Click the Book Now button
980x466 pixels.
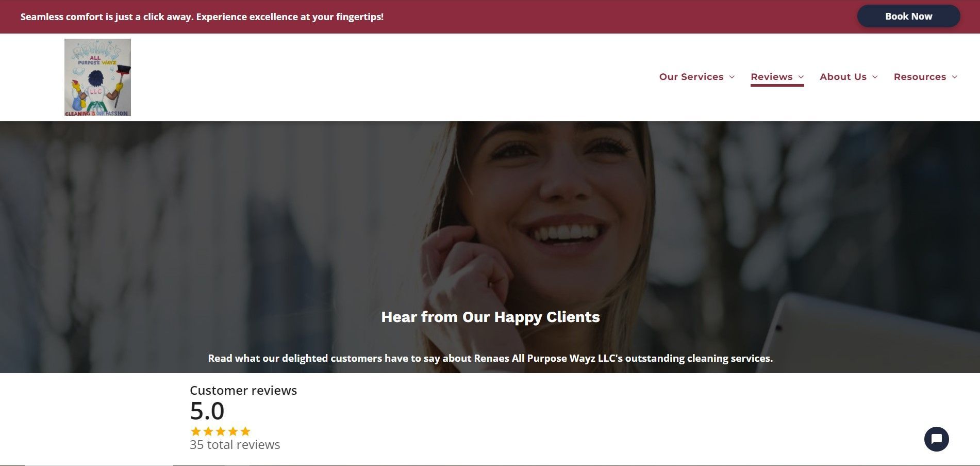tap(908, 16)
